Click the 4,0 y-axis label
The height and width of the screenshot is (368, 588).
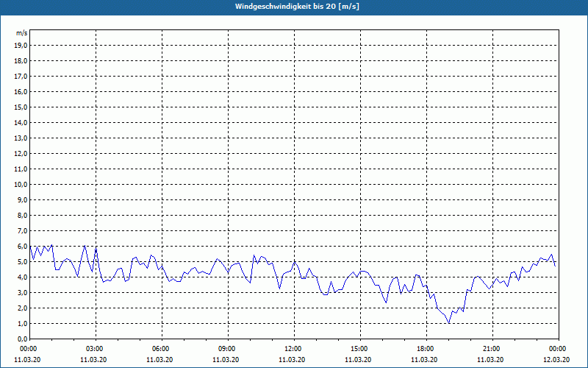pos(22,277)
